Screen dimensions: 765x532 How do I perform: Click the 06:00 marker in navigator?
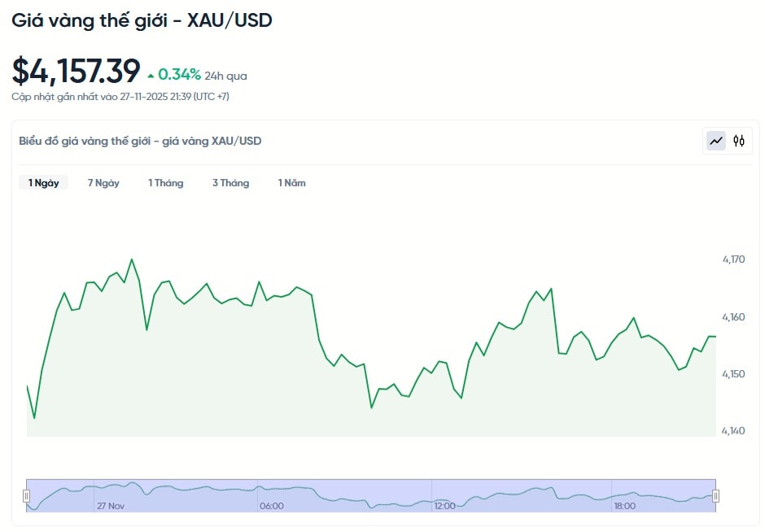tap(271, 506)
